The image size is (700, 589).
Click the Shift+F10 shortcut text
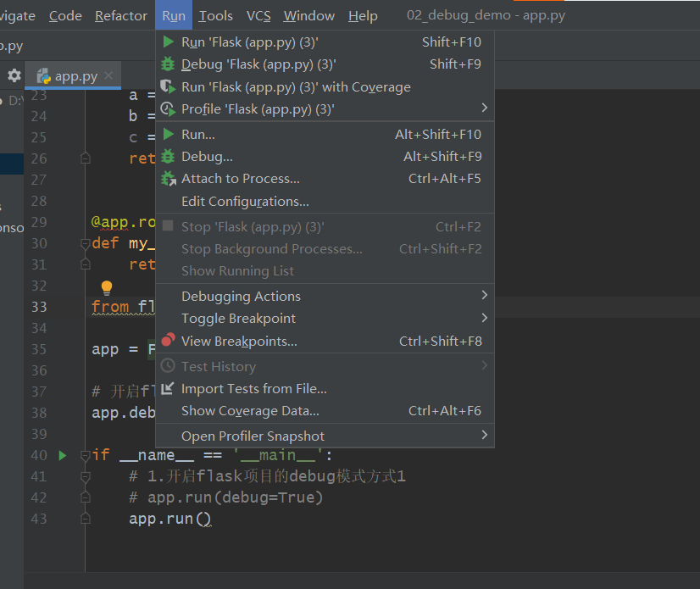tap(452, 42)
